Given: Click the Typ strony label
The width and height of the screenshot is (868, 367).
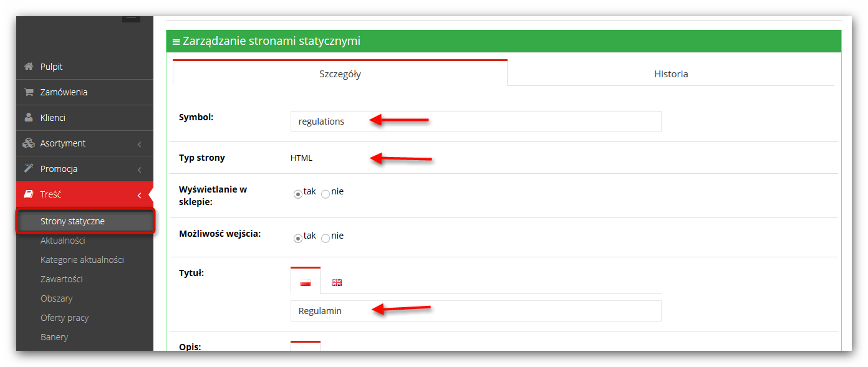Looking at the screenshot, I should [x=202, y=158].
